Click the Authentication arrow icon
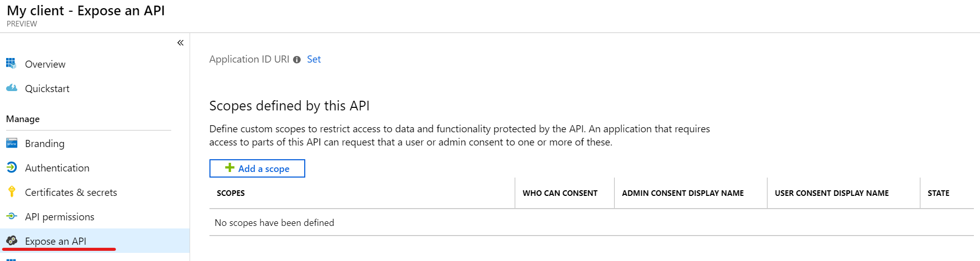 tap(11, 167)
